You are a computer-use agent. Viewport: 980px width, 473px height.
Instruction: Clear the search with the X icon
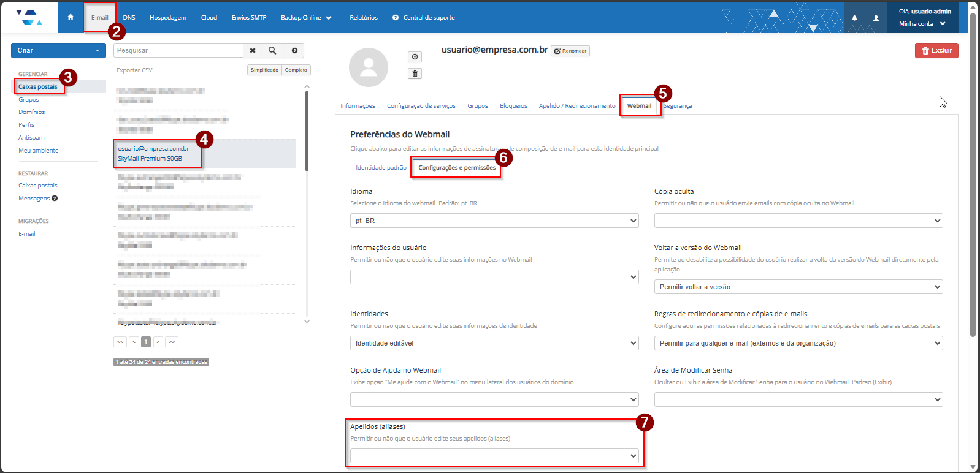[x=253, y=51]
